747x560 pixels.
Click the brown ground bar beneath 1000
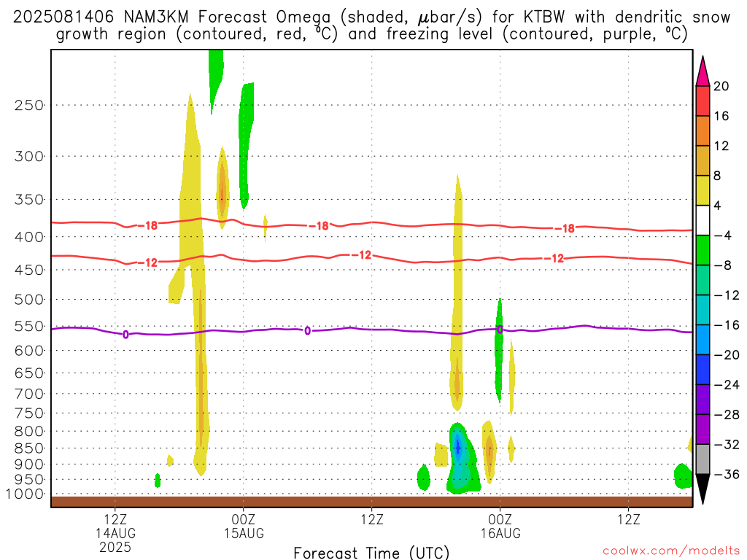371,502
